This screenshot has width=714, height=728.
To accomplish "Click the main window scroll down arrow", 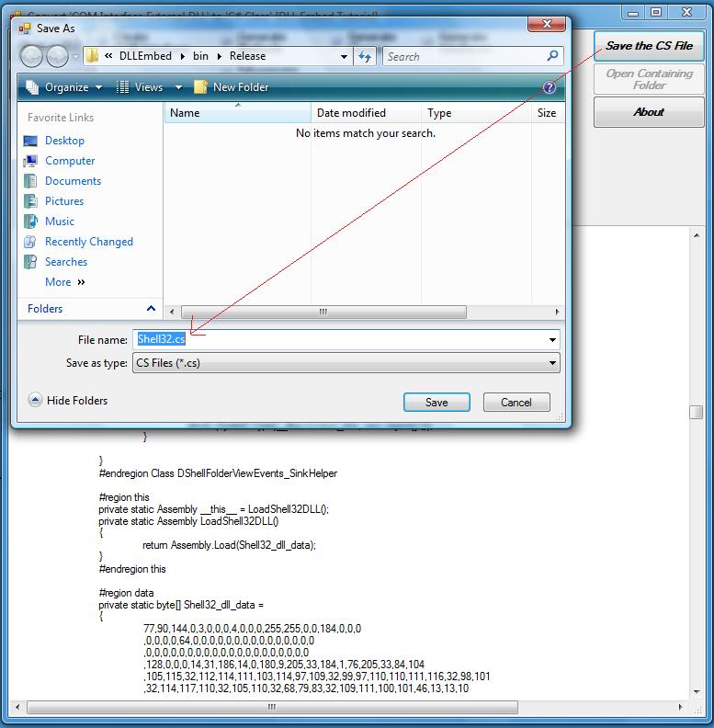I will [x=697, y=692].
